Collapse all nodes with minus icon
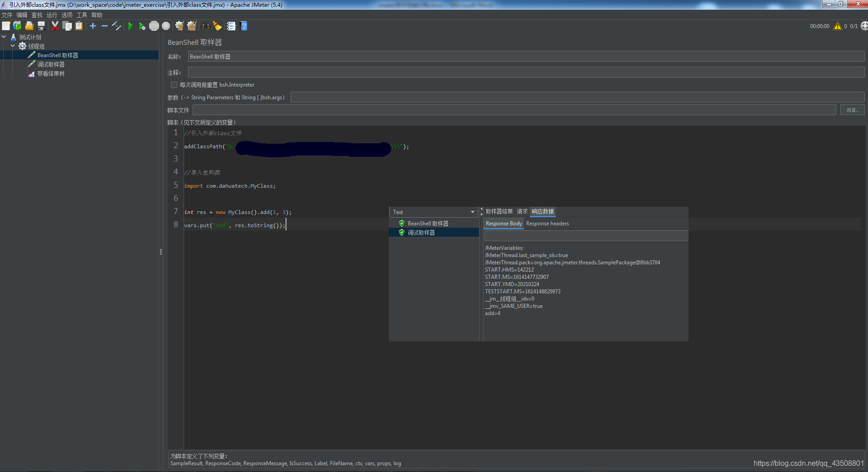Screen dimensions: 868x472 (105, 26)
